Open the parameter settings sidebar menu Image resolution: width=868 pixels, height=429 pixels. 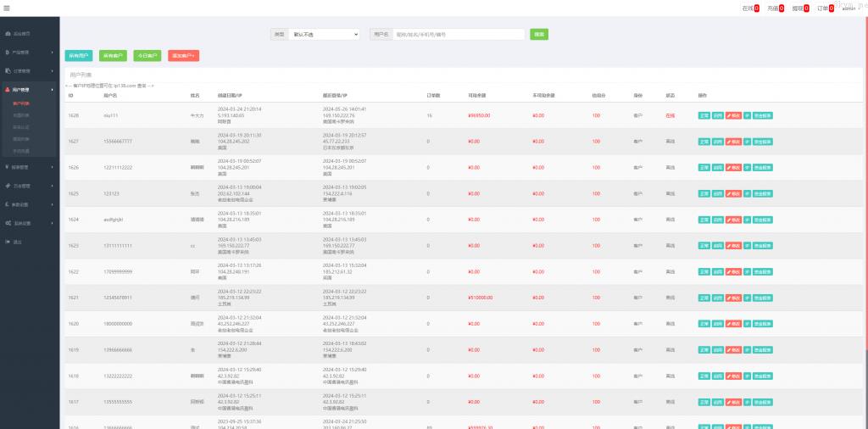pos(28,204)
